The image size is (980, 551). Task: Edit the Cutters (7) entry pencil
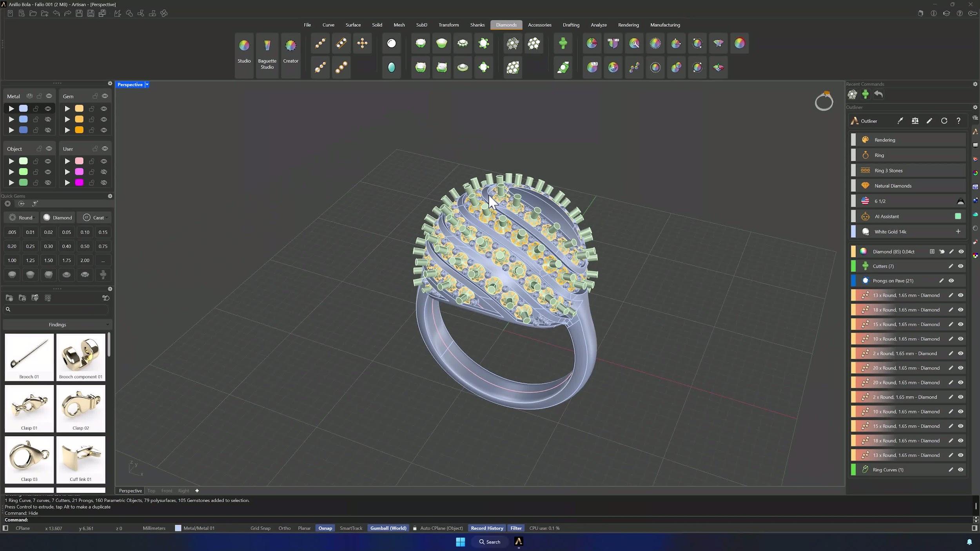click(x=951, y=266)
